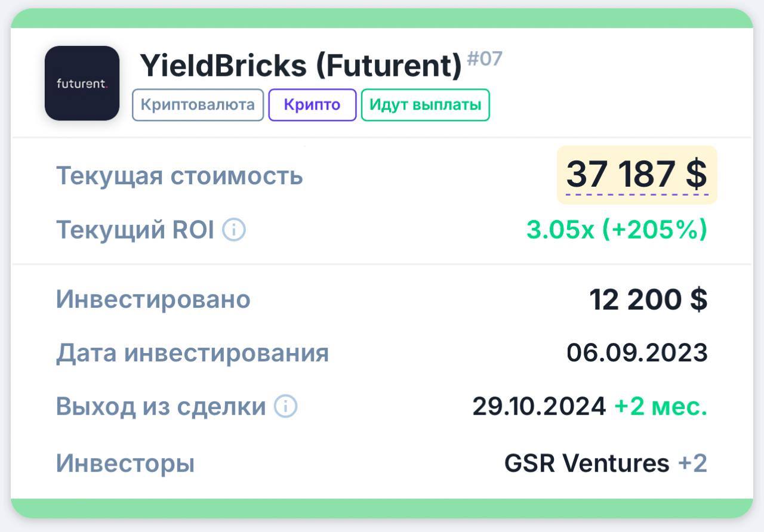Select the Криптовалюта tag
This screenshot has height=532, width=764.
pos(198,105)
